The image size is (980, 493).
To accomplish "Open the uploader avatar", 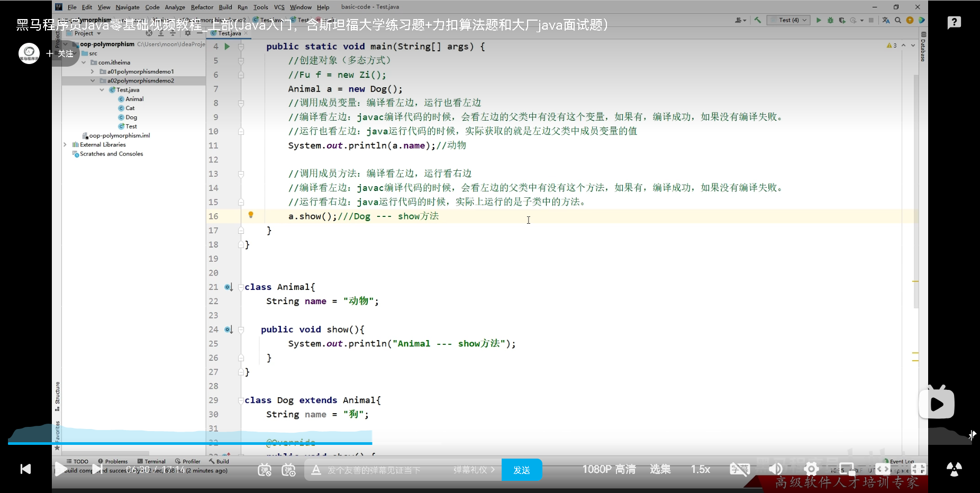I will tap(29, 53).
